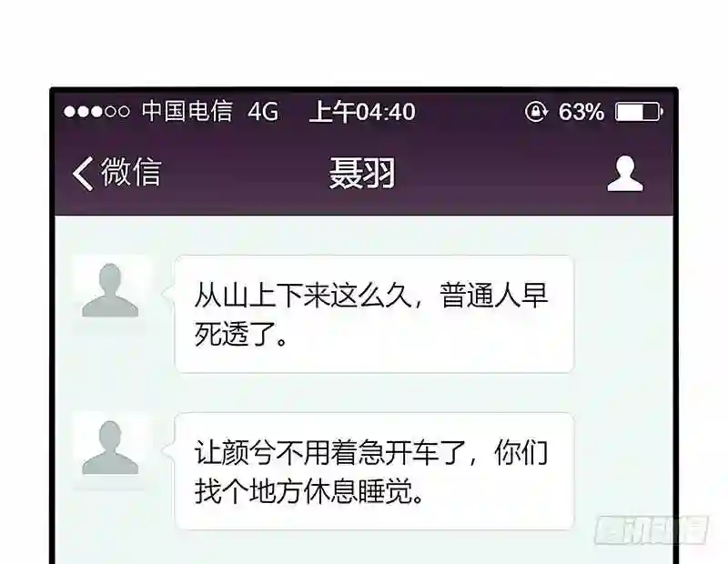The height and width of the screenshot is (564, 728).
Task: Tap the 4G network indicator
Action: tap(263, 112)
